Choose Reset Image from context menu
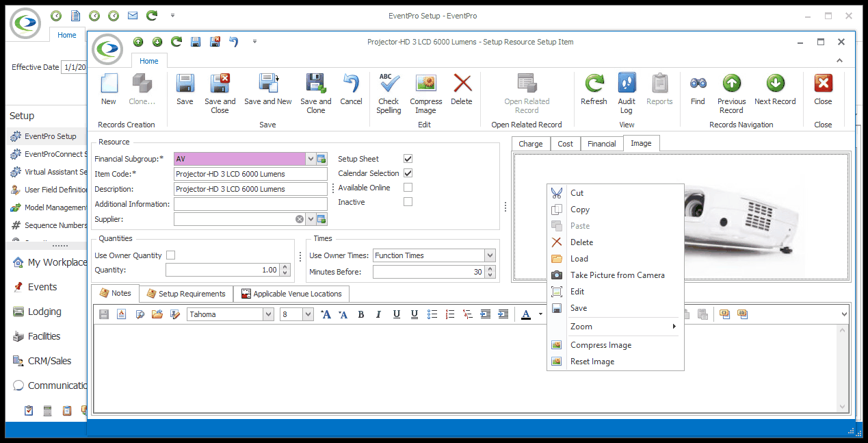Screen dimensions: 868x443 click(x=616, y=362)
